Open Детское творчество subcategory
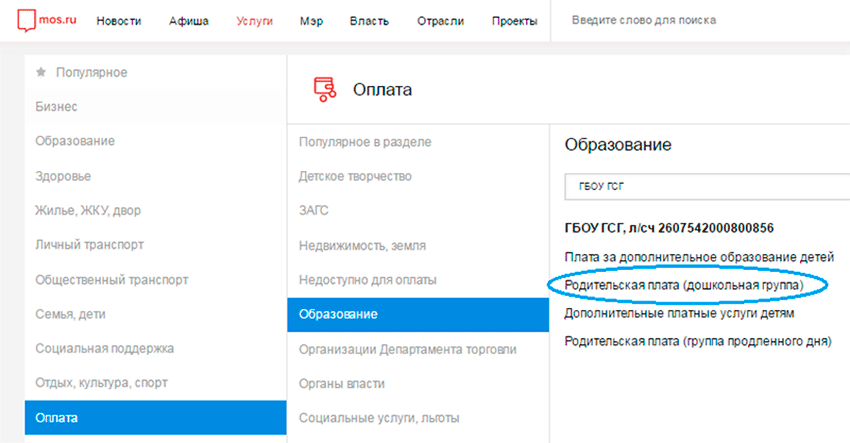This screenshot has width=850, height=443. coord(355,176)
